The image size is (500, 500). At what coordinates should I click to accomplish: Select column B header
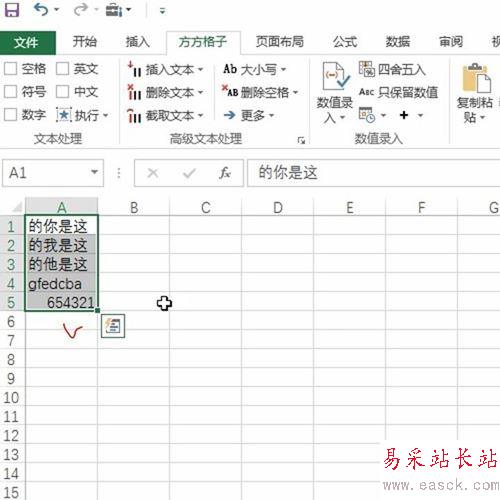pos(134,207)
